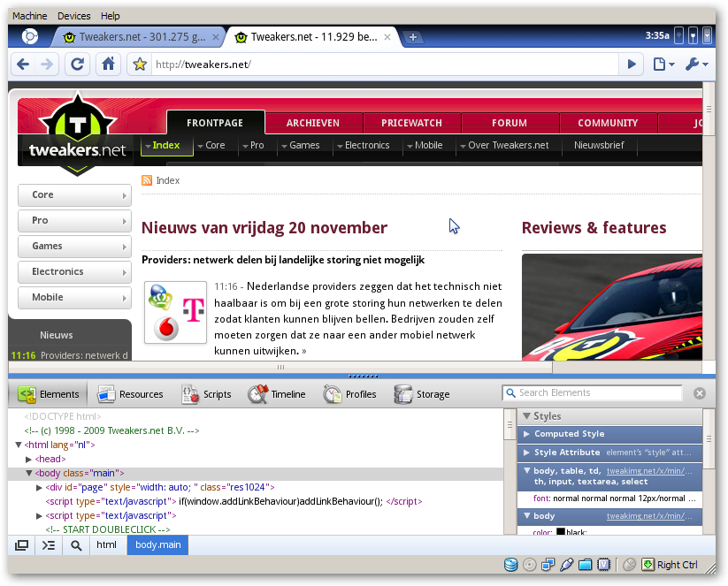The width and height of the screenshot is (728, 586).
Task: Collapse the html lang node
Action: coord(19,445)
